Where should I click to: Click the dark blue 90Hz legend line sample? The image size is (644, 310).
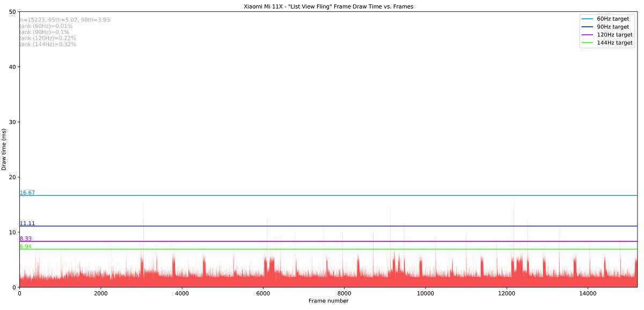tap(587, 27)
